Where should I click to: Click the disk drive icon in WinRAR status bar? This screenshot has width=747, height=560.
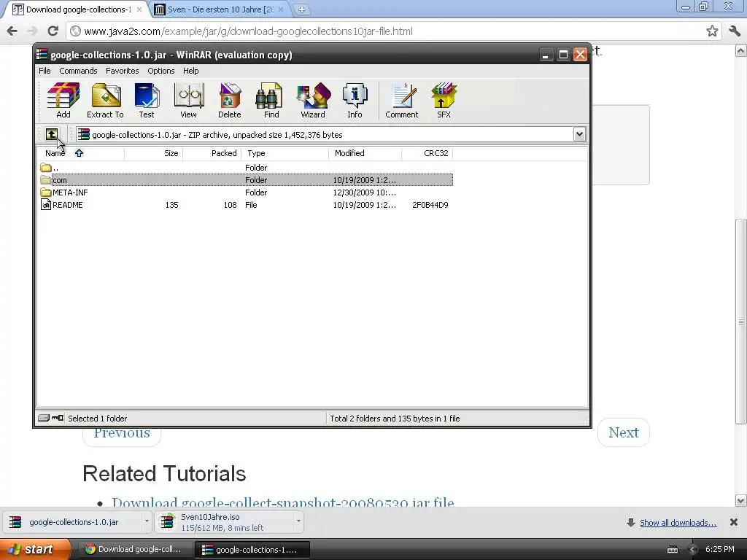[x=44, y=418]
